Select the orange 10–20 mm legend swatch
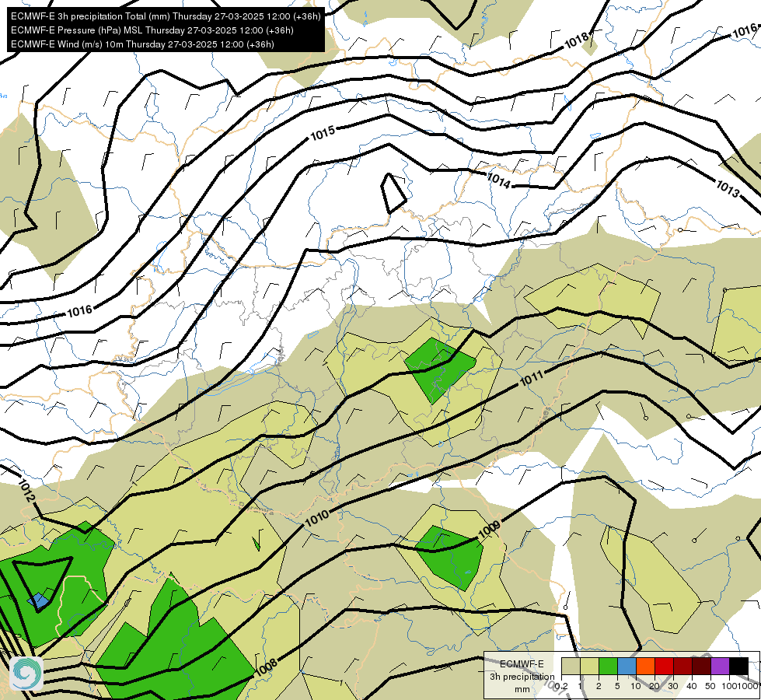Viewport: 761px width, 700px height. coord(645,666)
